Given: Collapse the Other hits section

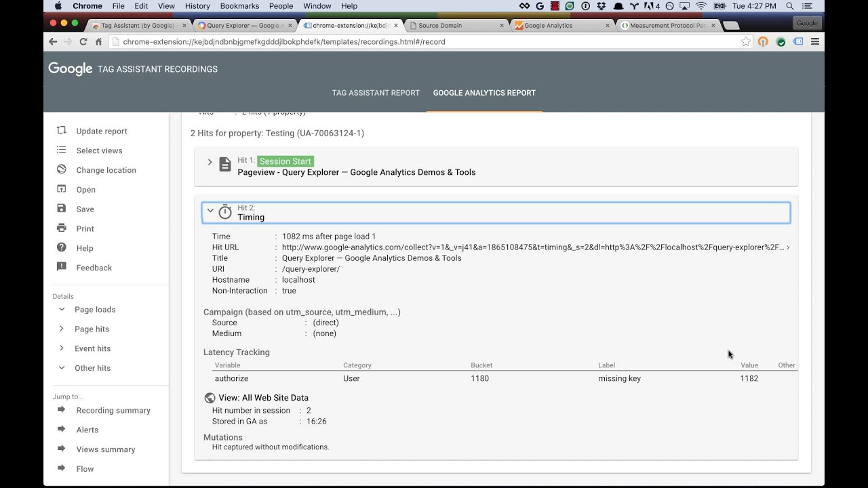Looking at the screenshot, I should [x=62, y=367].
